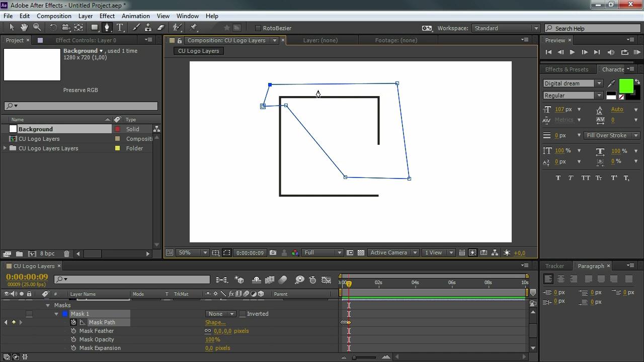Toggle the Inverted checkbox for Mask 1
The image size is (644, 362).
click(x=242, y=314)
